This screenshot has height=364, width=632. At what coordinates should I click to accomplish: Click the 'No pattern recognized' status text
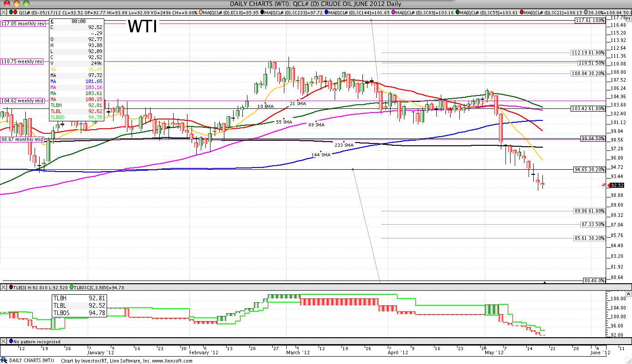click(x=37, y=342)
